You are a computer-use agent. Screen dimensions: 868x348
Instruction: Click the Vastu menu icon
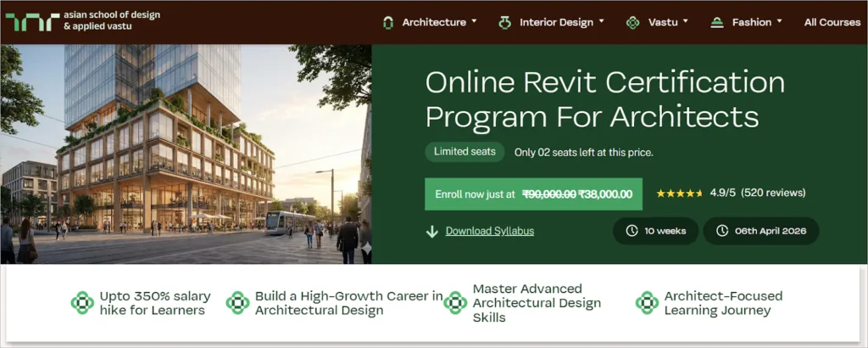(632, 22)
